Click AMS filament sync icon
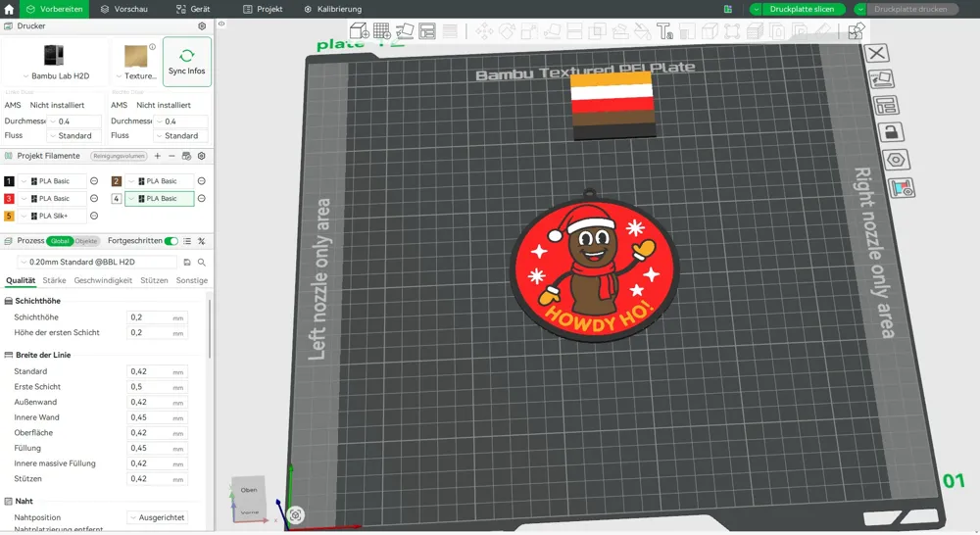The image size is (980, 535). point(186,156)
